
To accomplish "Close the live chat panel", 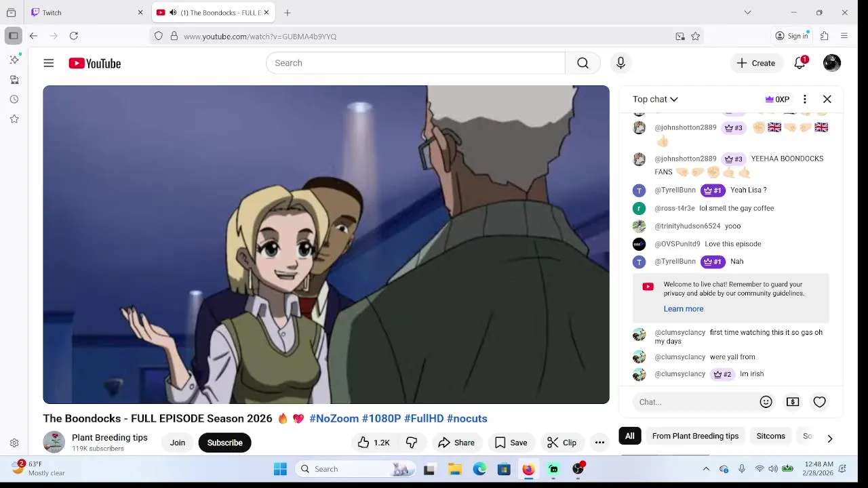I will [x=827, y=99].
